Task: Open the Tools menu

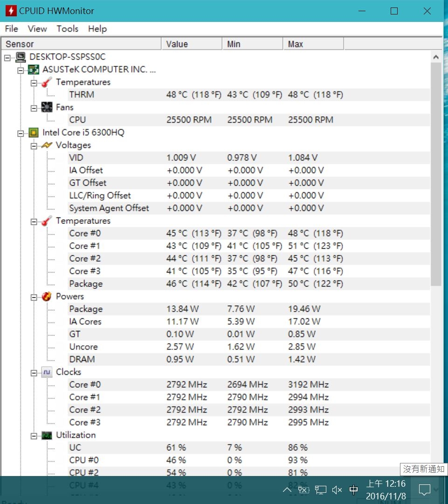Action: point(68,29)
